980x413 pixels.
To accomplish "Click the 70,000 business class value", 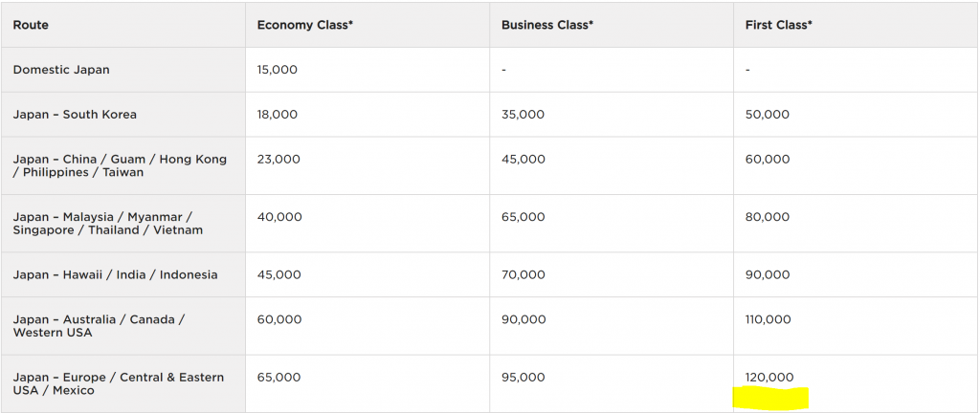I will pyautogui.click(x=523, y=275).
